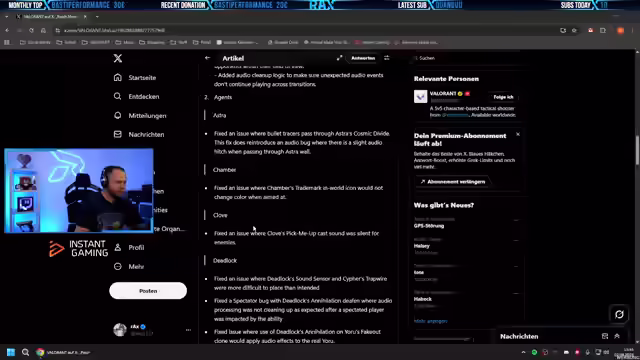Image resolution: width=640 pixels, height=360 pixels.
Task: Click the house icon beside Startseite
Action: pyautogui.click(x=118, y=78)
